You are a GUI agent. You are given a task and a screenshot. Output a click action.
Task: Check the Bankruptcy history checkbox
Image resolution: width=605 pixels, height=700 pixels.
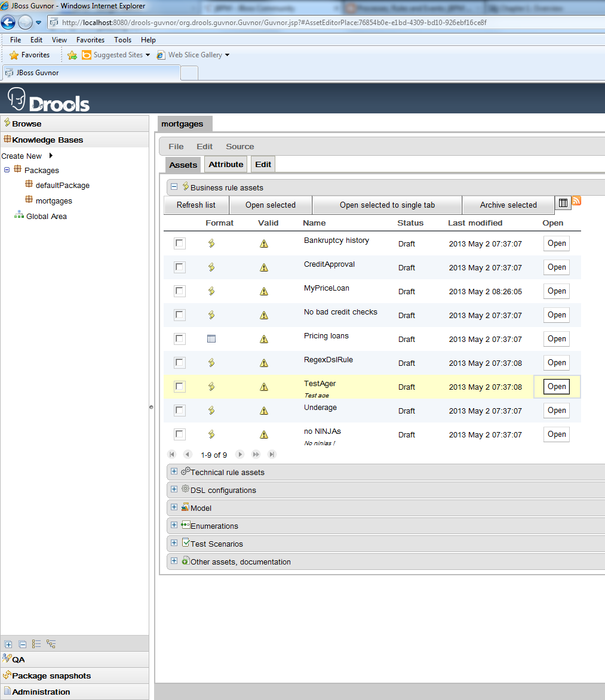(x=180, y=243)
